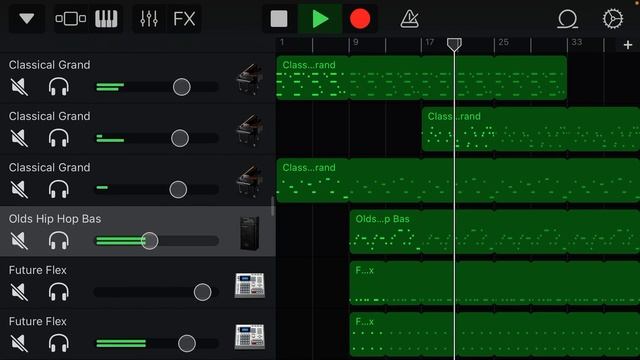Screen dimensions: 640x360
Task: Adjust third Classical Grand volume slider
Action: pyautogui.click(x=178, y=190)
